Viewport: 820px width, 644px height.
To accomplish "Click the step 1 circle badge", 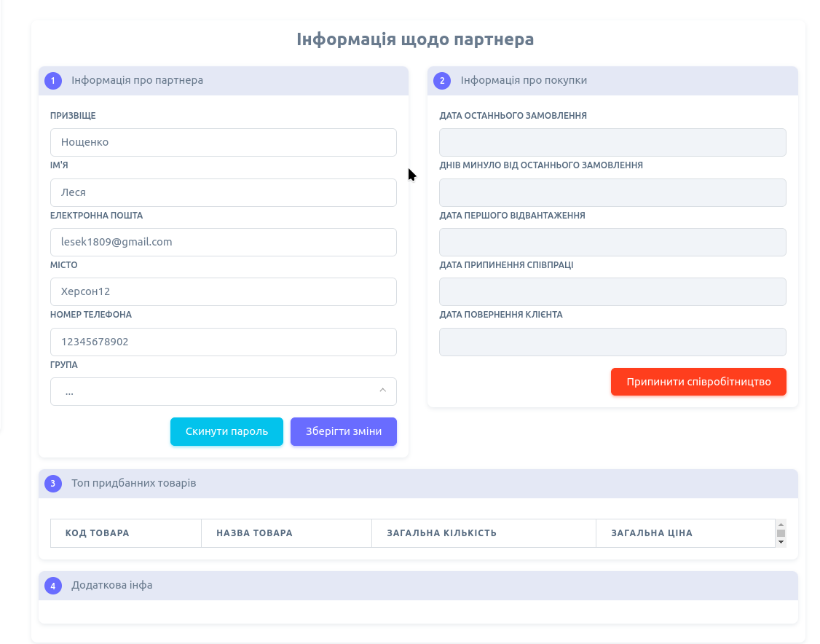I will 53,81.
